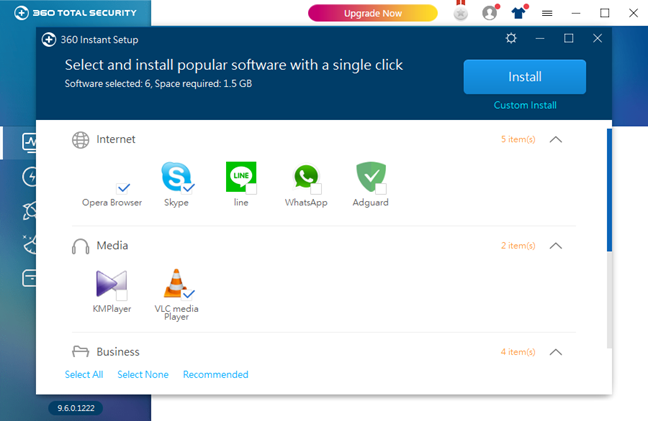Click the Business section heading

tap(118, 352)
